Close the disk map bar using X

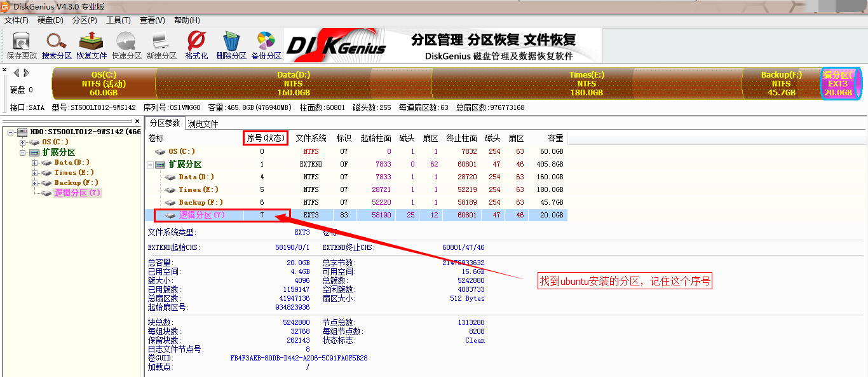pyautogui.click(x=4, y=70)
